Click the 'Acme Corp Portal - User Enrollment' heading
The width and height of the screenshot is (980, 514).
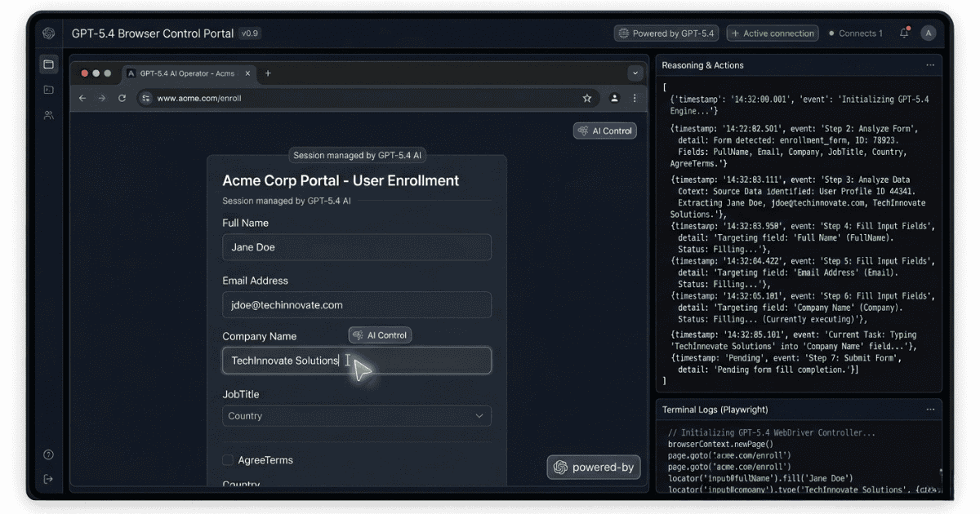click(341, 181)
